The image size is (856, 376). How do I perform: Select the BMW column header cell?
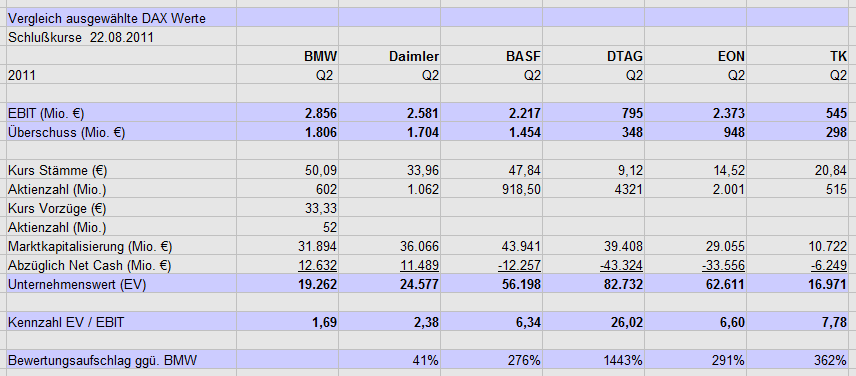[x=288, y=56]
